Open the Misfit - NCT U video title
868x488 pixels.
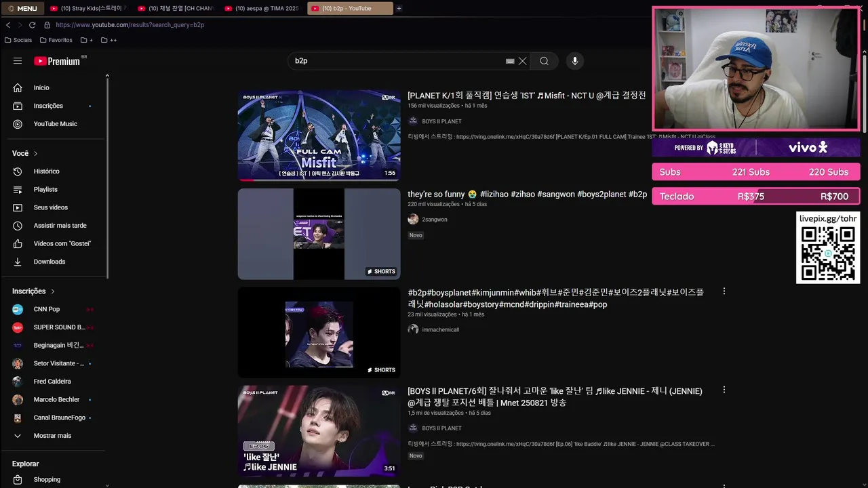point(527,96)
